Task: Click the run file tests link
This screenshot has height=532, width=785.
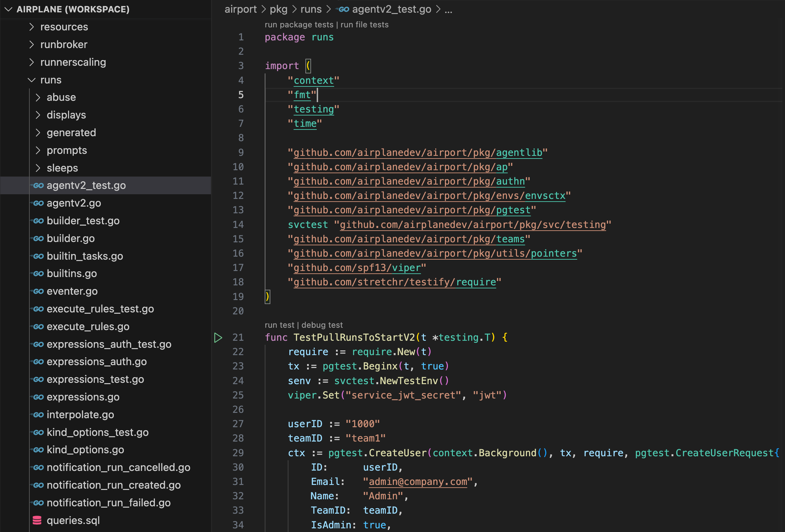Action: (364, 24)
